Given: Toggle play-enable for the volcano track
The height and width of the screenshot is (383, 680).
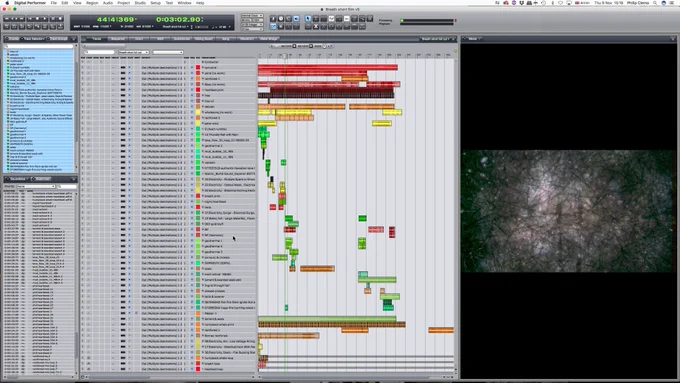Looking at the screenshot, I should pyautogui.click(x=129, y=162).
